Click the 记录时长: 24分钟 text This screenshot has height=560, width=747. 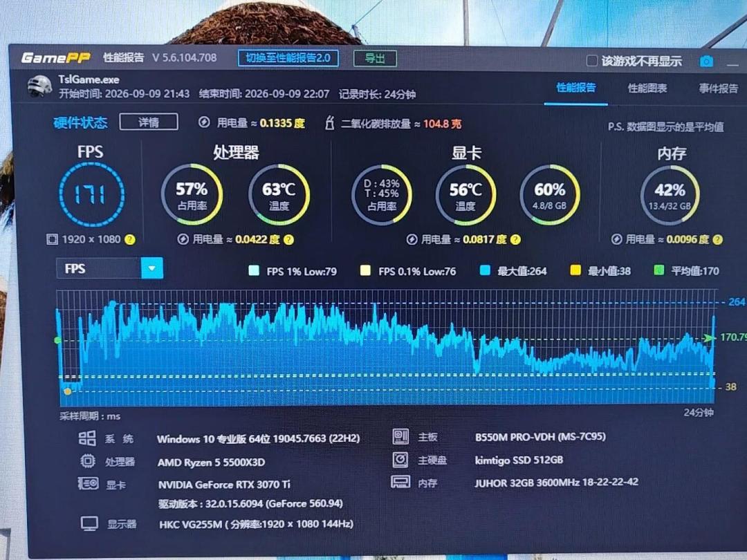point(378,94)
